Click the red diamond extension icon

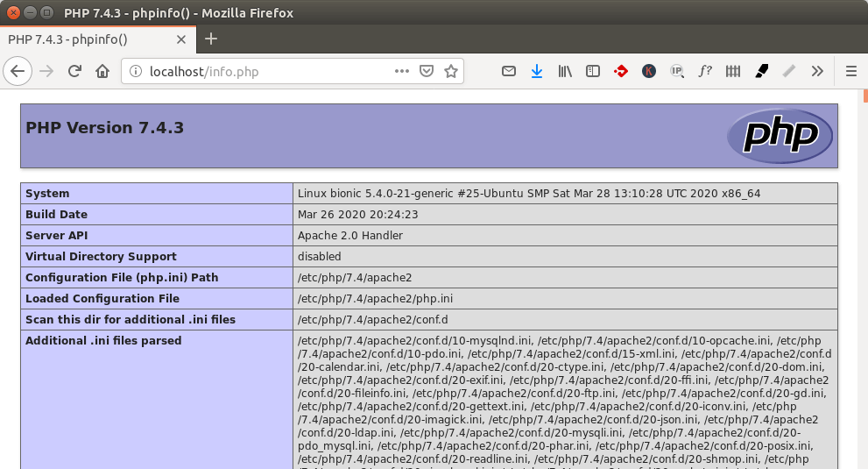click(x=621, y=71)
